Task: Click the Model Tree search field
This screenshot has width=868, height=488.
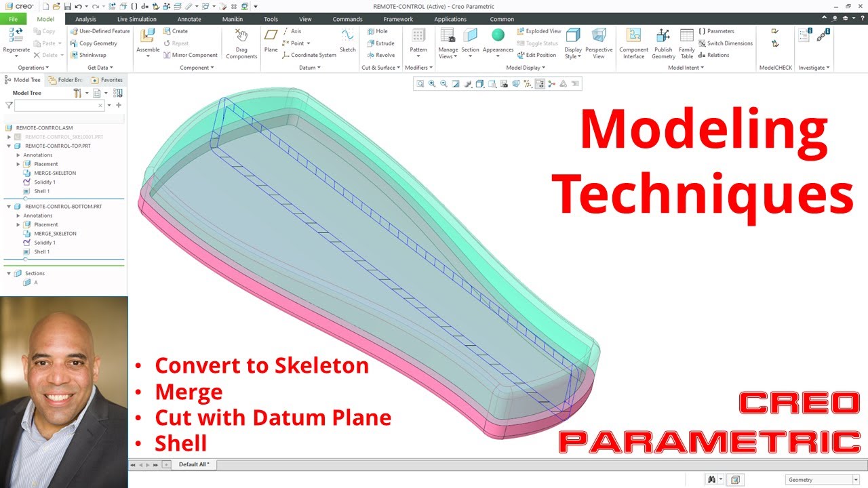Action: [x=60, y=106]
